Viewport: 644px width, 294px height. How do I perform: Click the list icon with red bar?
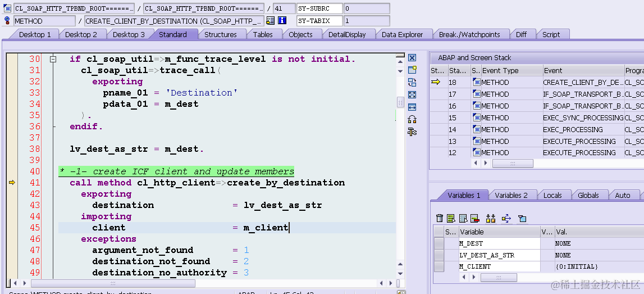(x=475, y=218)
